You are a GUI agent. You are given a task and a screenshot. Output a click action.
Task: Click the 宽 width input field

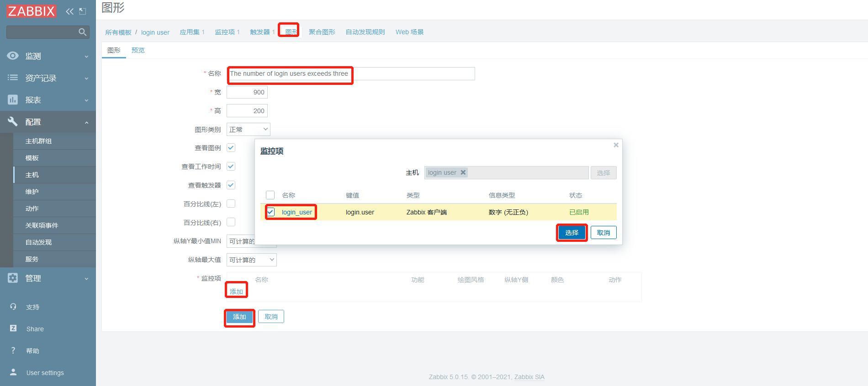(247, 92)
